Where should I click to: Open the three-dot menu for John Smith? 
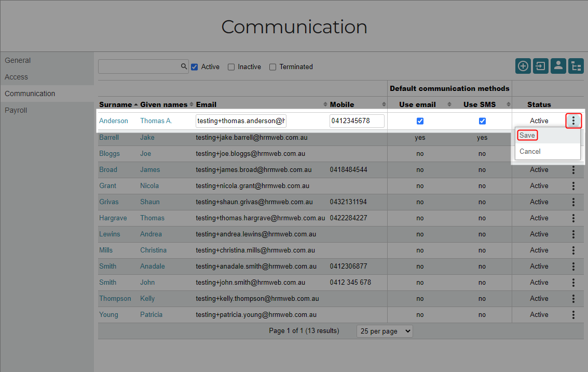click(x=573, y=283)
